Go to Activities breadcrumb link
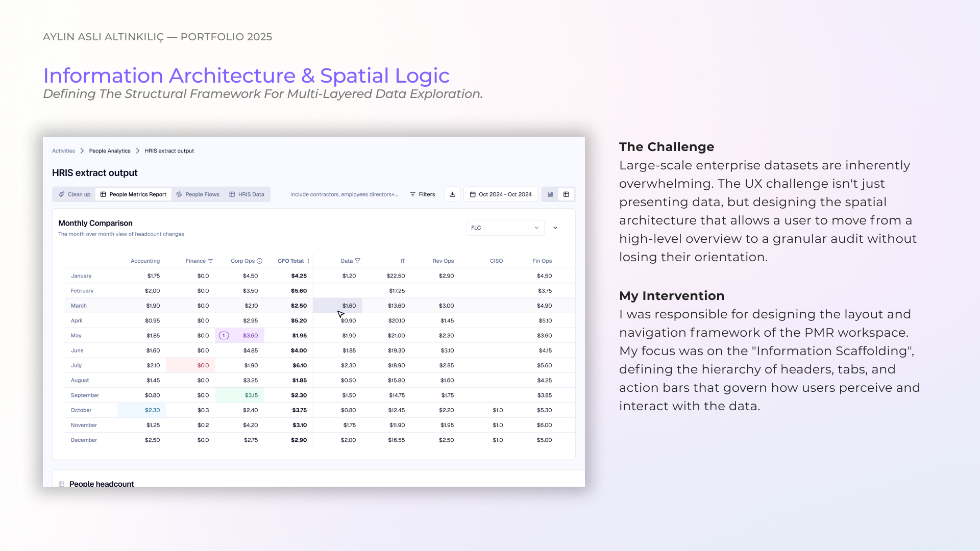The height and width of the screenshot is (551, 980). pyautogui.click(x=63, y=151)
